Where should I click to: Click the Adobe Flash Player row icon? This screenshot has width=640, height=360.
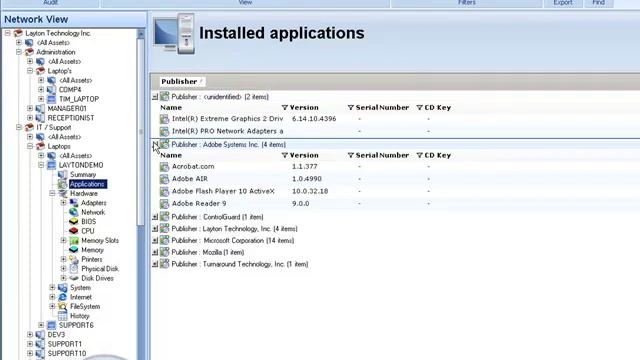tap(164, 191)
